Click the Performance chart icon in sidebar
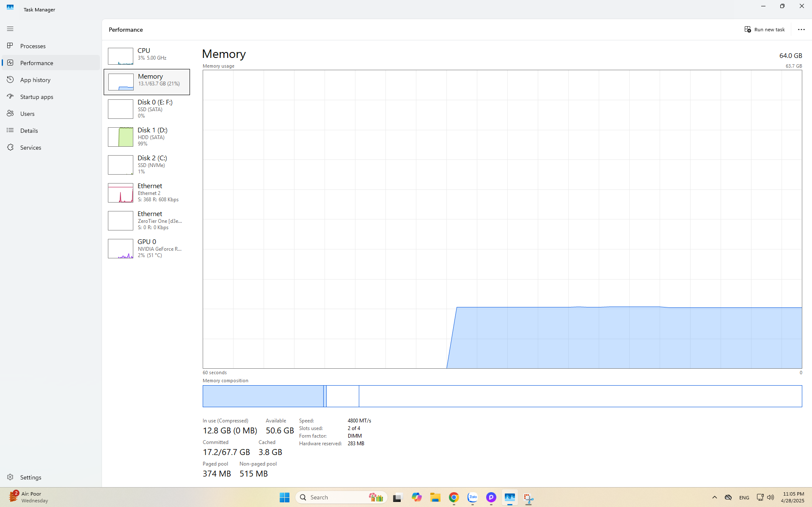Viewport: 812px width, 507px height. click(10, 63)
